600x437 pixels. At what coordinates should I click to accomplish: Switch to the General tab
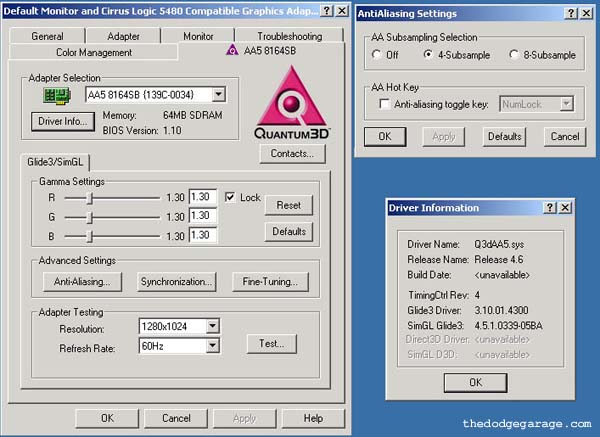47,36
